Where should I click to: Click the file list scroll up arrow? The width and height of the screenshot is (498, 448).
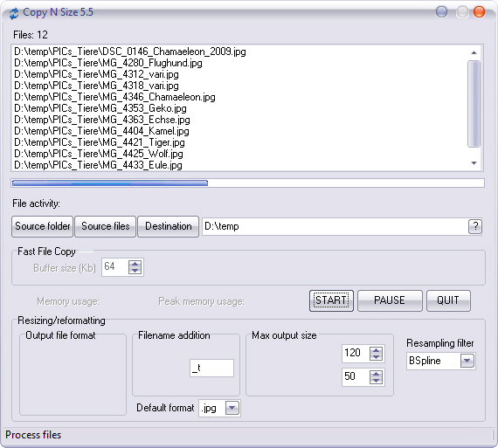pyautogui.click(x=474, y=52)
